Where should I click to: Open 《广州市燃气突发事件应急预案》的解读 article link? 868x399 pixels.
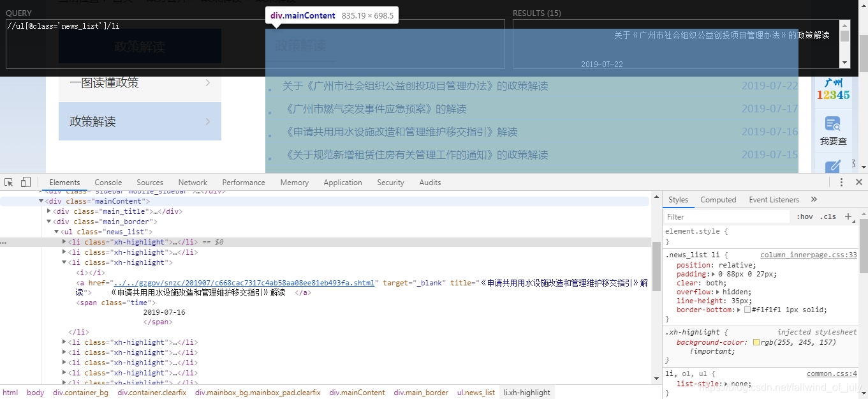pos(376,109)
